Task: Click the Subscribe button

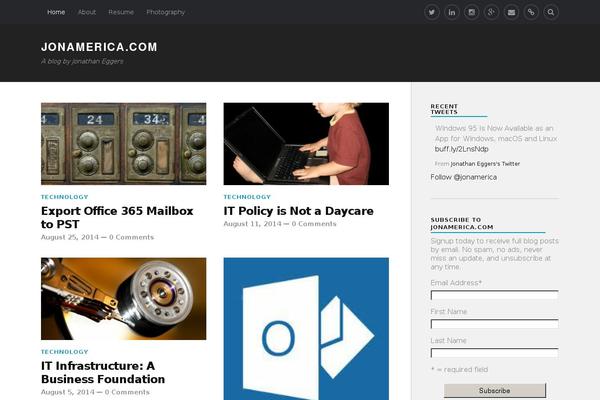Action: (495, 391)
